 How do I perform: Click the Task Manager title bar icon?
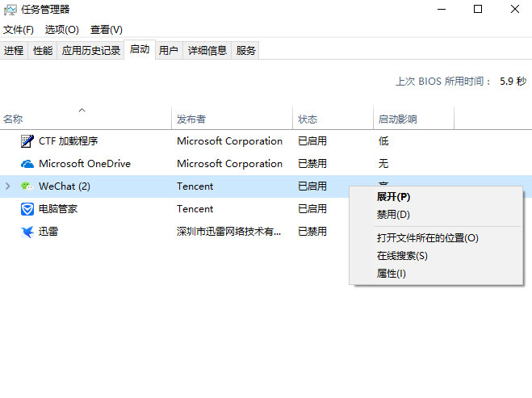click(x=10, y=10)
